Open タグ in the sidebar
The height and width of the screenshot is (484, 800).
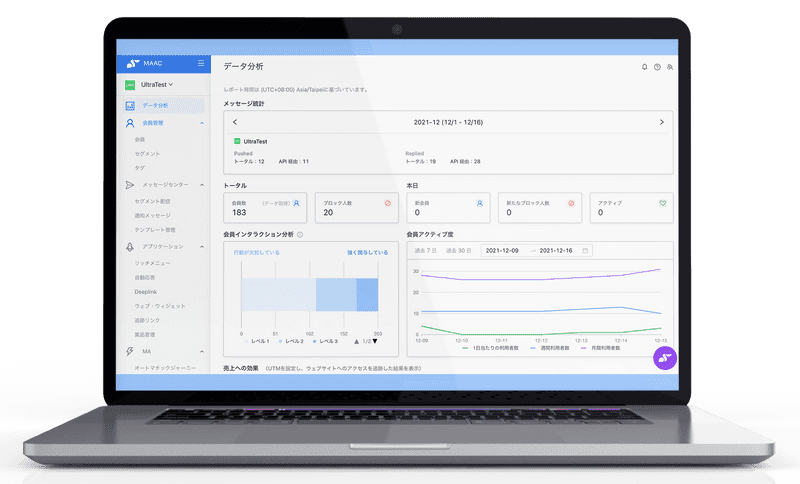click(x=140, y=168)
